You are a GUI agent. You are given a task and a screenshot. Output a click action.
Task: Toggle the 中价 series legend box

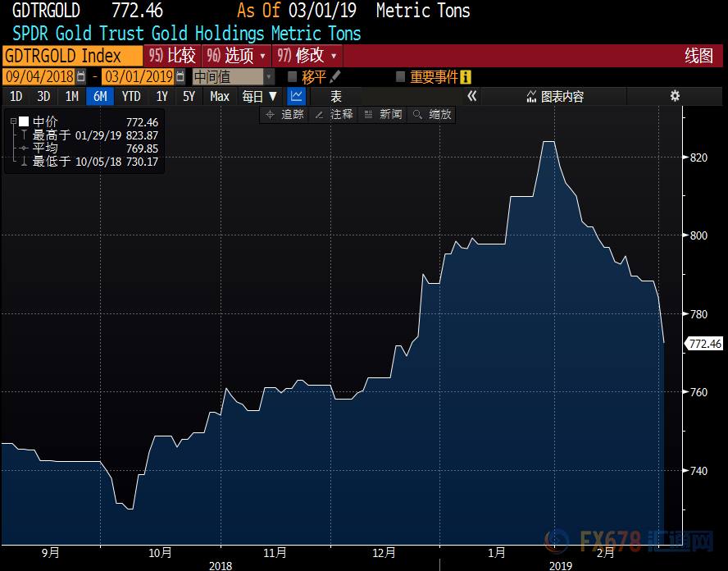24,121
